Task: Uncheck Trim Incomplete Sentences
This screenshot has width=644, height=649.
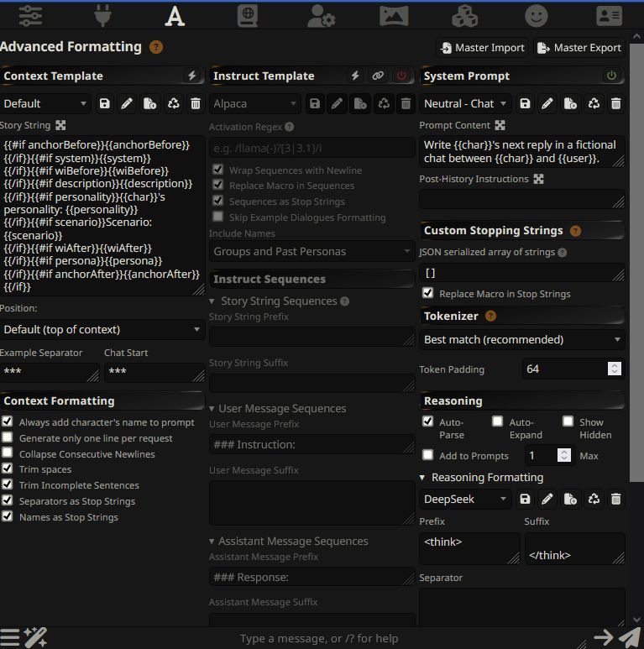Action: click(8, 485)
